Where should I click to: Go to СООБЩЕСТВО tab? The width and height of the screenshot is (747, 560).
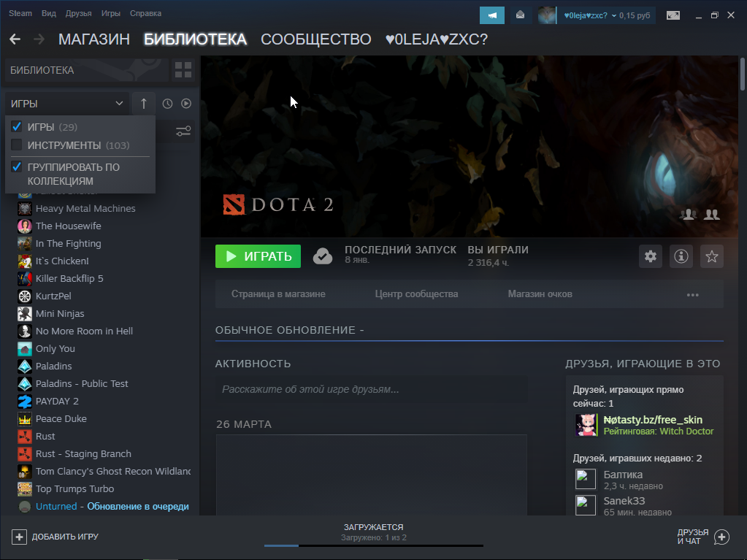pos(316,39)
